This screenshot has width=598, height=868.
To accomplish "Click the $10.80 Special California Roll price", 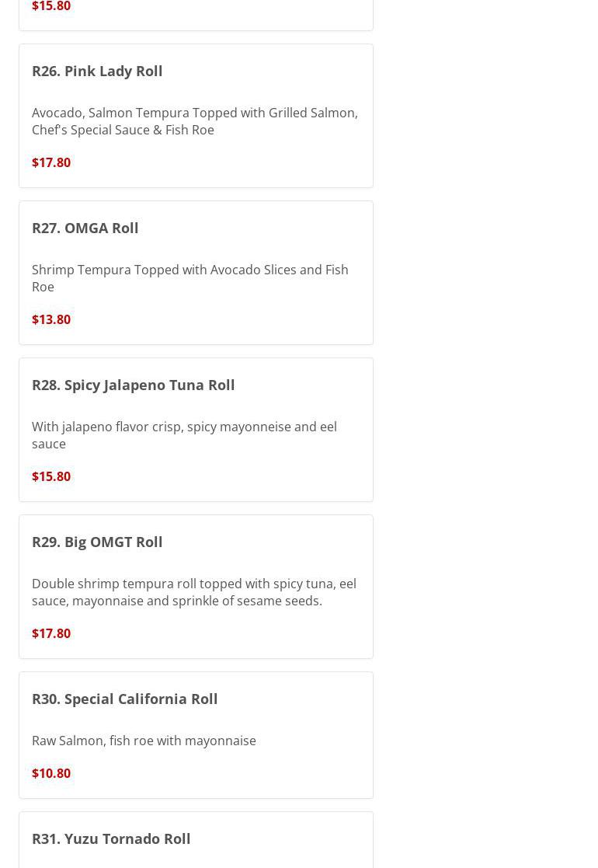I will click(x=51, y=773).
